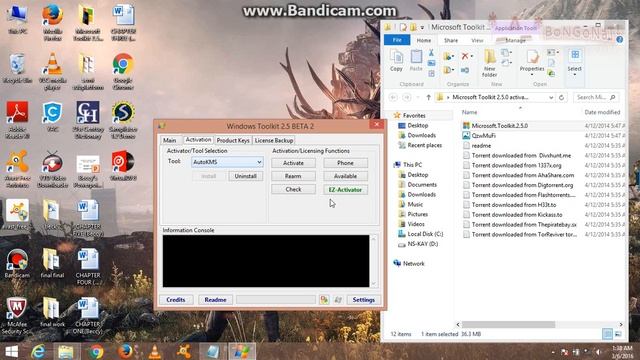Select McAfee Security Scan desktop icon
This screenshot has width=640, height=360.
pos(16,315)
